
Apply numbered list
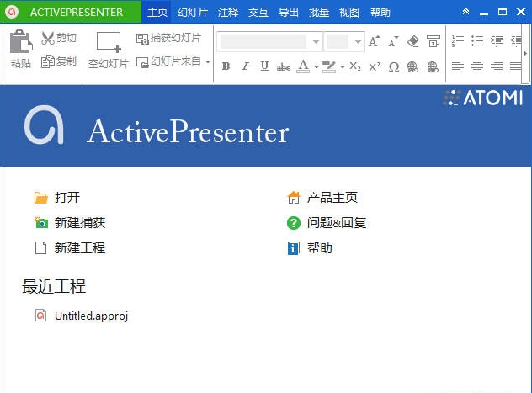click(458, 41)
